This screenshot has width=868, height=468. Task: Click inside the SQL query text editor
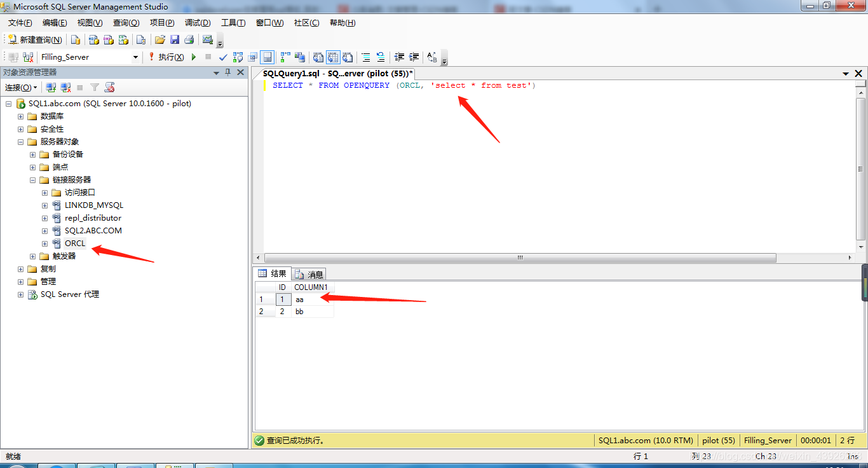click(x=559, y=165)
